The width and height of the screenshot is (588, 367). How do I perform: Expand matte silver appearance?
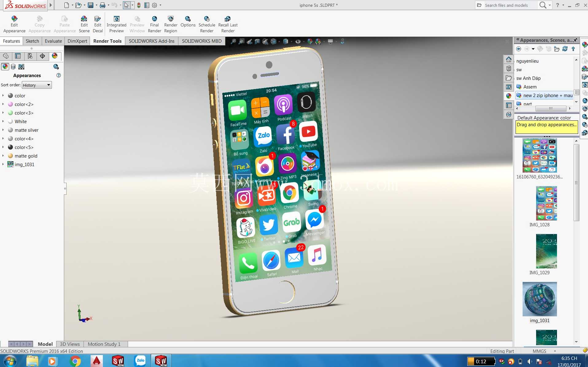3,130
